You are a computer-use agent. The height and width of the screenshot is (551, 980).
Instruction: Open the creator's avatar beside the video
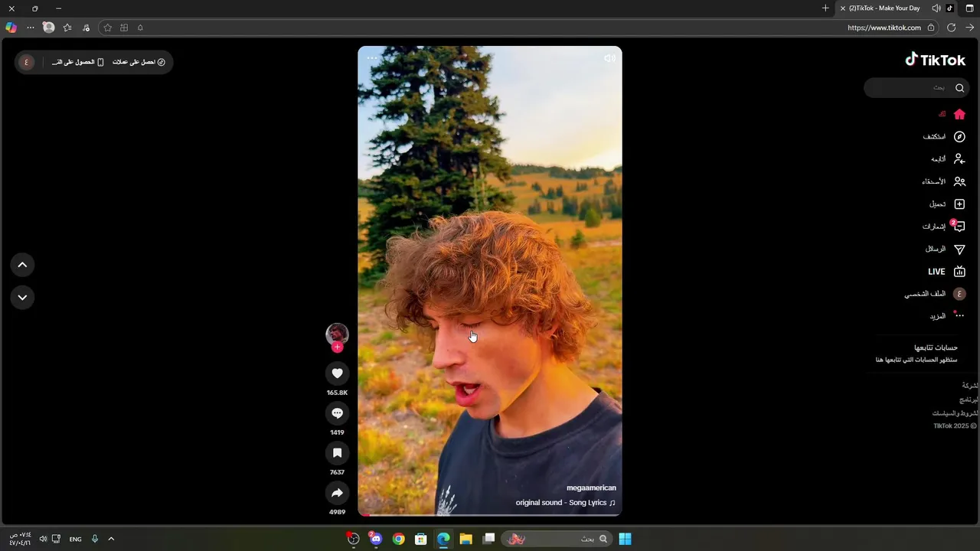click(x=337, y=334)
